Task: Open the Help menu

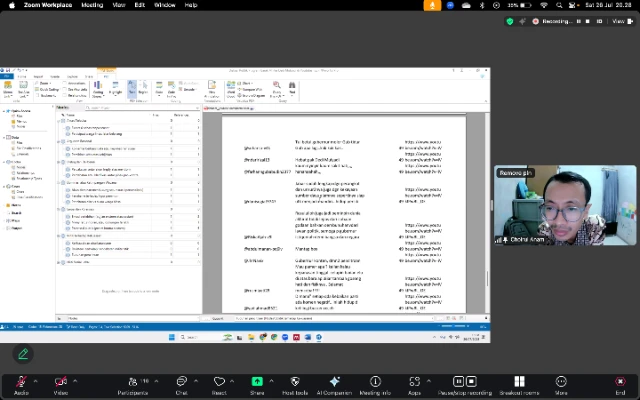Action: pos(191,5)
